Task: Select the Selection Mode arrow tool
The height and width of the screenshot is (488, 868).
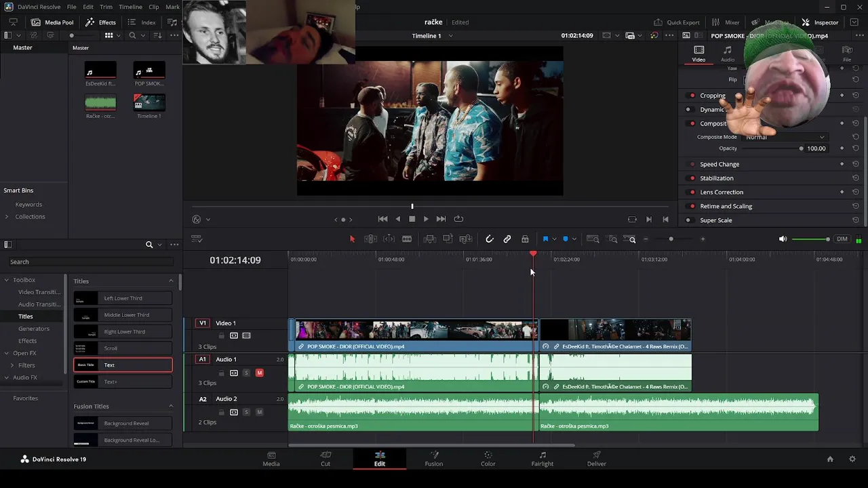Action: pos(352,239)
